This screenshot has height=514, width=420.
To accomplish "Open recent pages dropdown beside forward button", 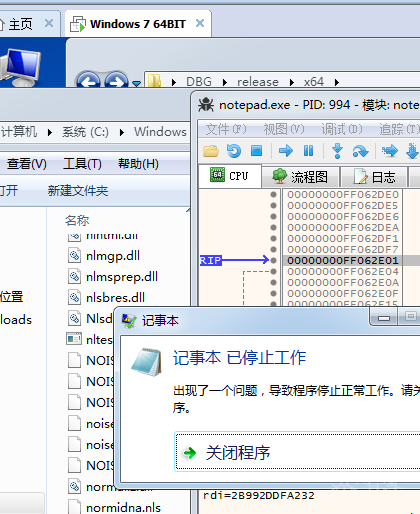I will point(136,83).
